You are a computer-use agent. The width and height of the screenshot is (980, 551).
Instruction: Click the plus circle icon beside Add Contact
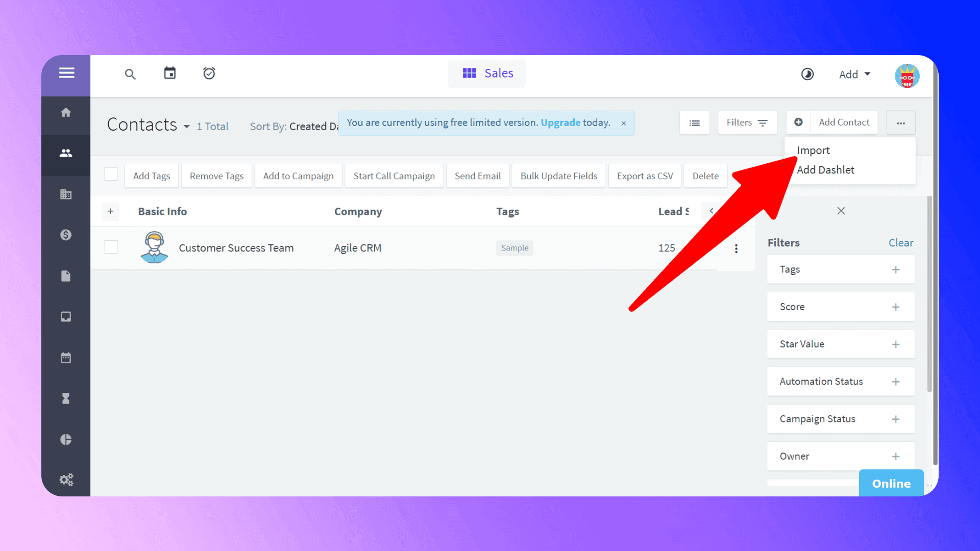tap(798, 122)
